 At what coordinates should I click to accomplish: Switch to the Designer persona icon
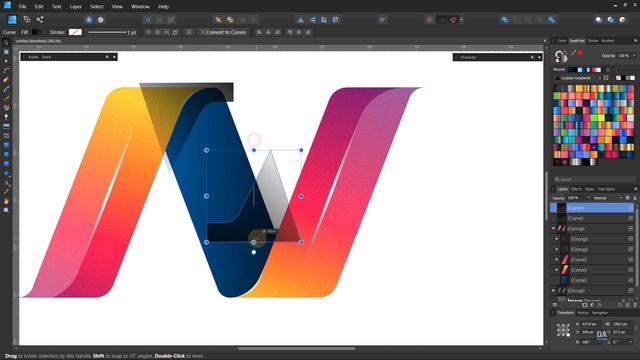12,20
